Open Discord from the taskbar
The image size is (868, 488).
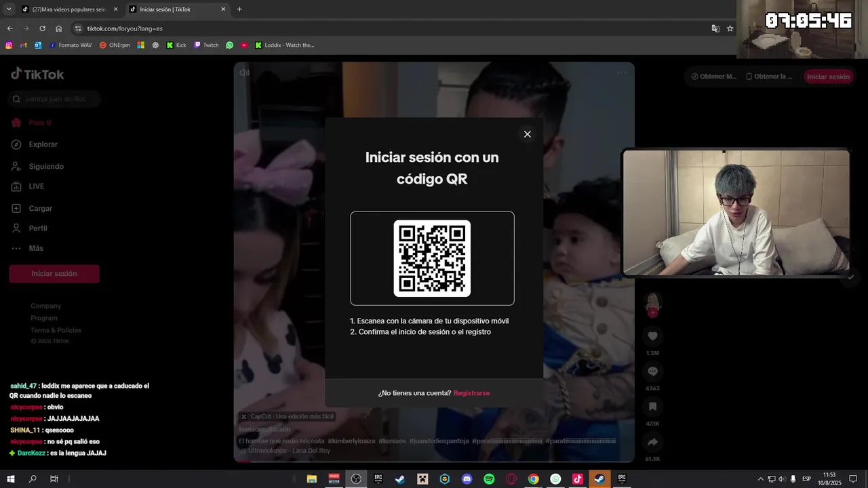(x=467, y=479)
